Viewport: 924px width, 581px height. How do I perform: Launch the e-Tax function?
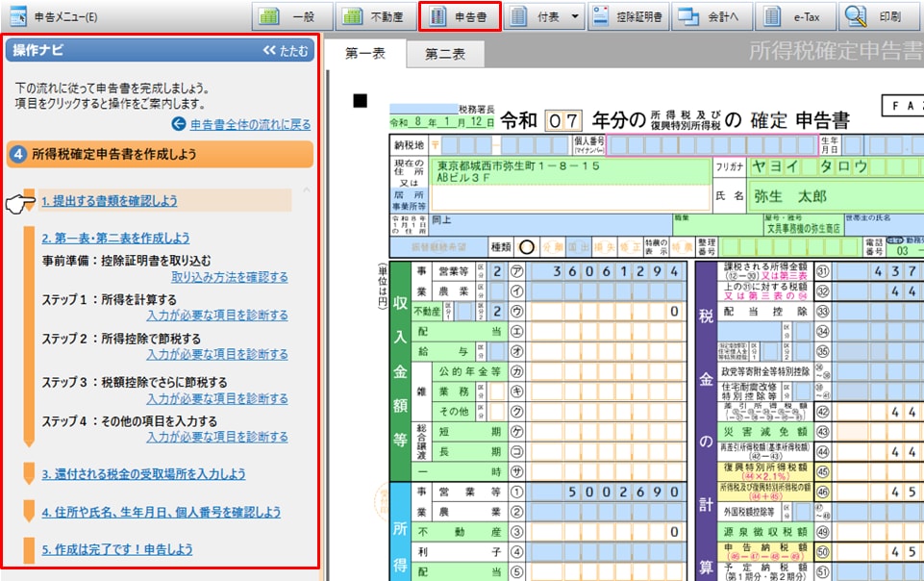[795, 16]
